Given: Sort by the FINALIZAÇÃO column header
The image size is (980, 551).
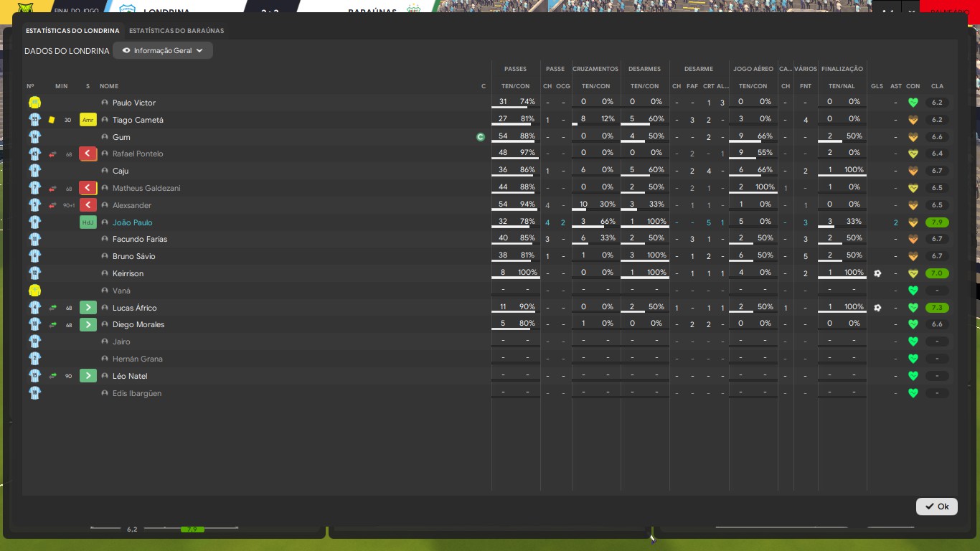Looking at the screenshot, I should coord(842,69).
